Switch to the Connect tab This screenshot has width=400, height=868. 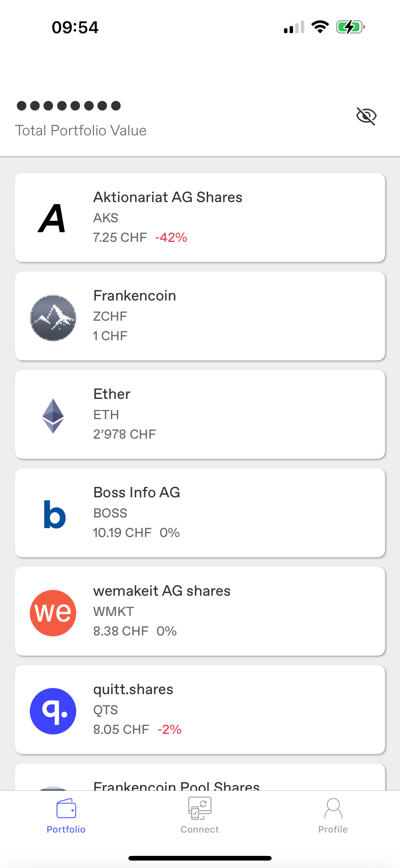[200, 815]
